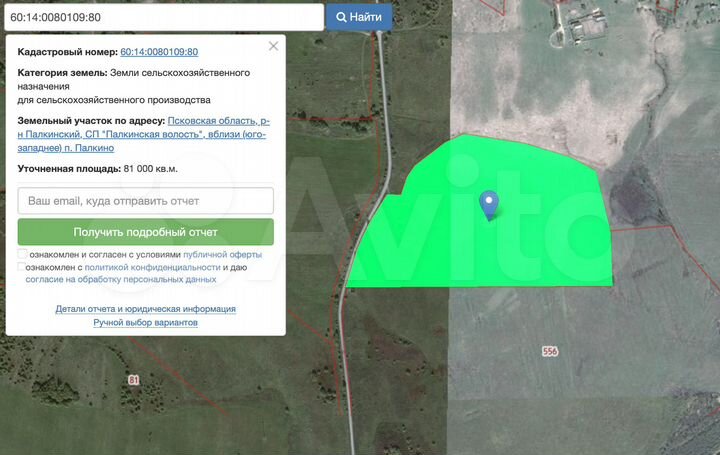The image size is (720, 455).
Task: Click the email input field for report
Action: pyautogui.click(x=146, y=201)
